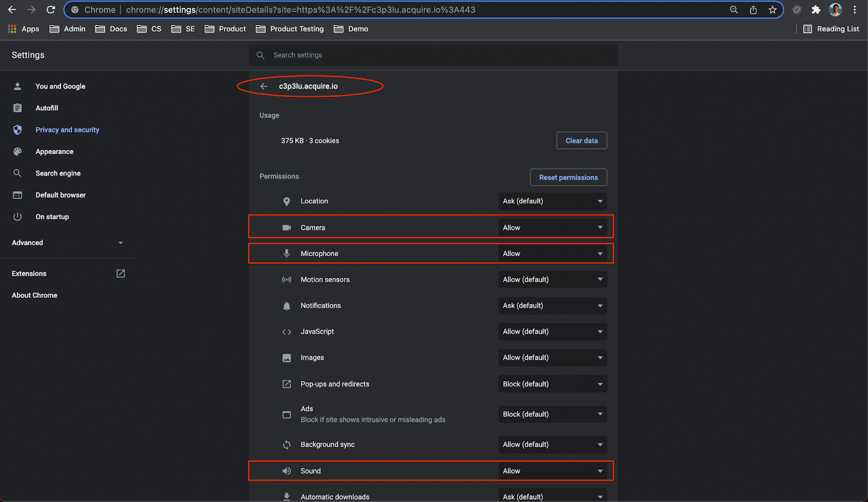Open the Chrome three-dot menu
This screenshot has height=502, width=868.
pos(854,10)
